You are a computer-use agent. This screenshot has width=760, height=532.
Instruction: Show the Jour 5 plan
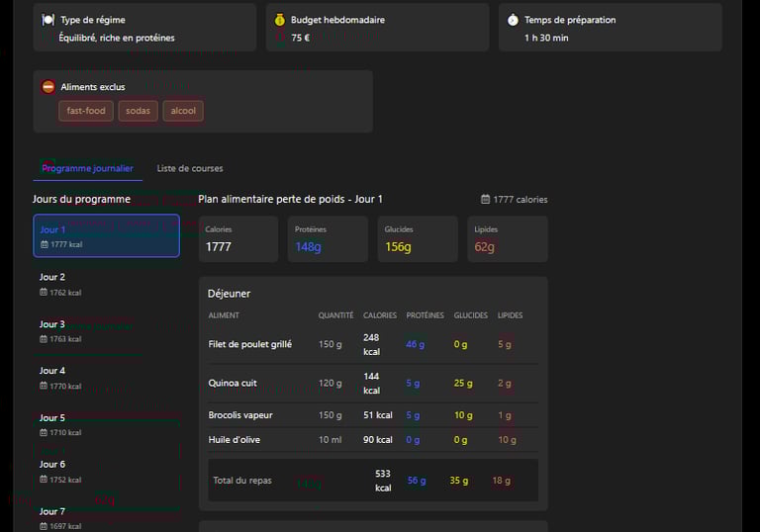point(106,425)
